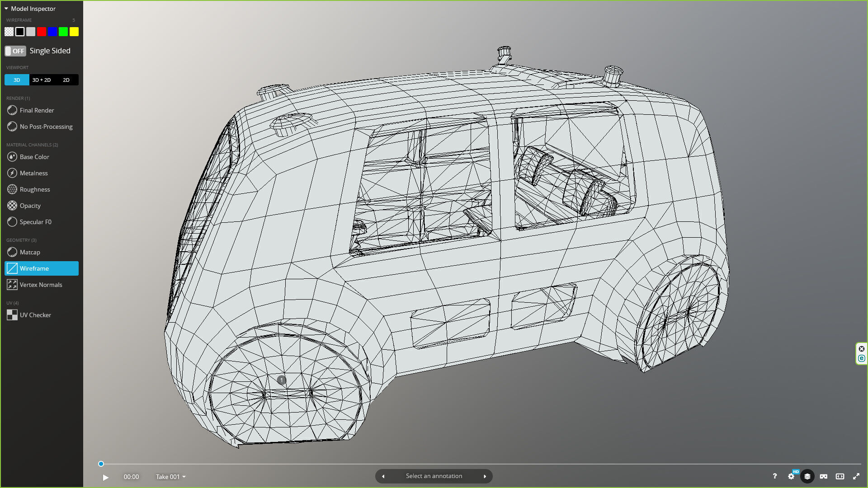
Task: Choose Final Render mode
Action: [37, 110]
